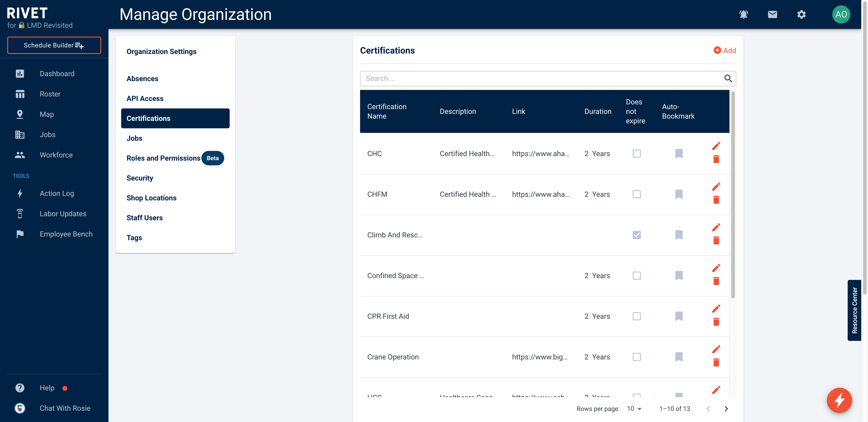Click the certifications search field
Image resolution: width=868 pixels, height=422 pixels.
(x=547, y=78)
